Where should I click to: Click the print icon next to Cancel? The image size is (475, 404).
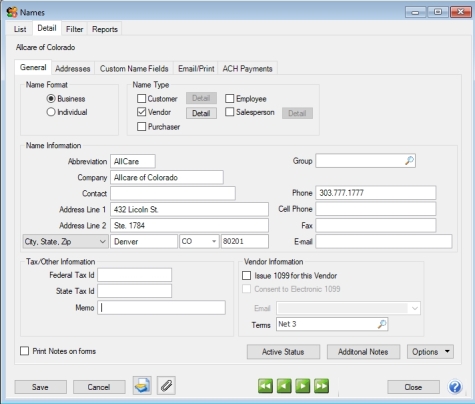(x=142, y=386)
